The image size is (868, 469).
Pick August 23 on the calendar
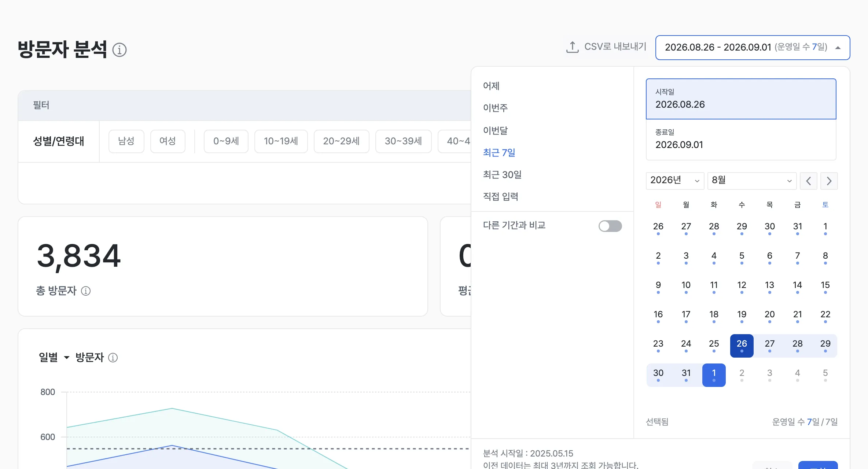click(x=658, y=346)
